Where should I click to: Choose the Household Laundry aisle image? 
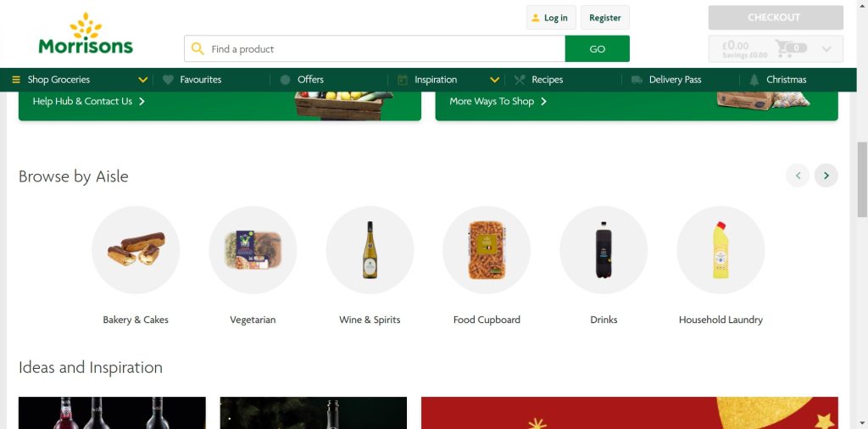(721, 250)
